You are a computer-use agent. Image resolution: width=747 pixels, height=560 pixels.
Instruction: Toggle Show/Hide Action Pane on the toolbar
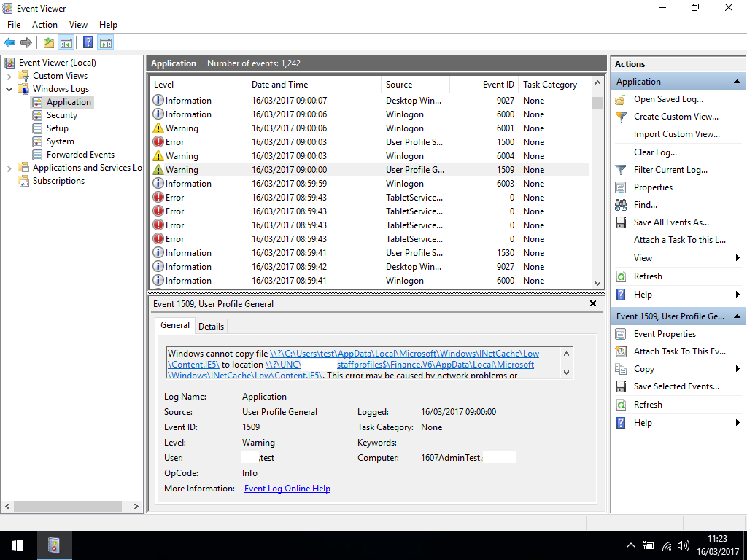point(104,42)
